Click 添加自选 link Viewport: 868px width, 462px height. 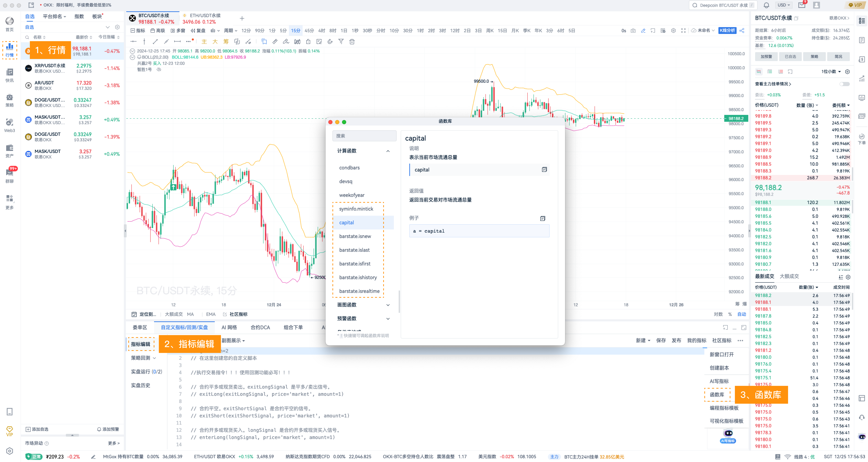(37, 429)
